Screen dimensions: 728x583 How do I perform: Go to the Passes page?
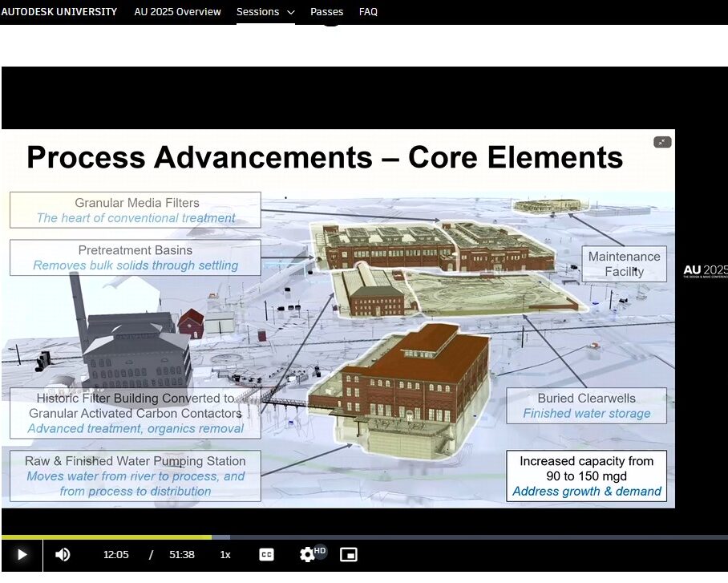tap(326, 12)
